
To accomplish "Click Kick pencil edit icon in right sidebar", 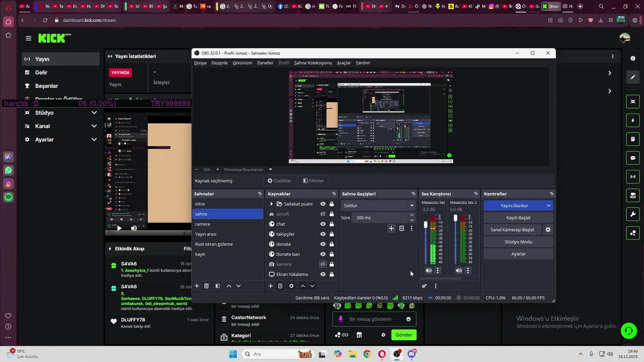I will pyautogui.click(x=633, y=77).
